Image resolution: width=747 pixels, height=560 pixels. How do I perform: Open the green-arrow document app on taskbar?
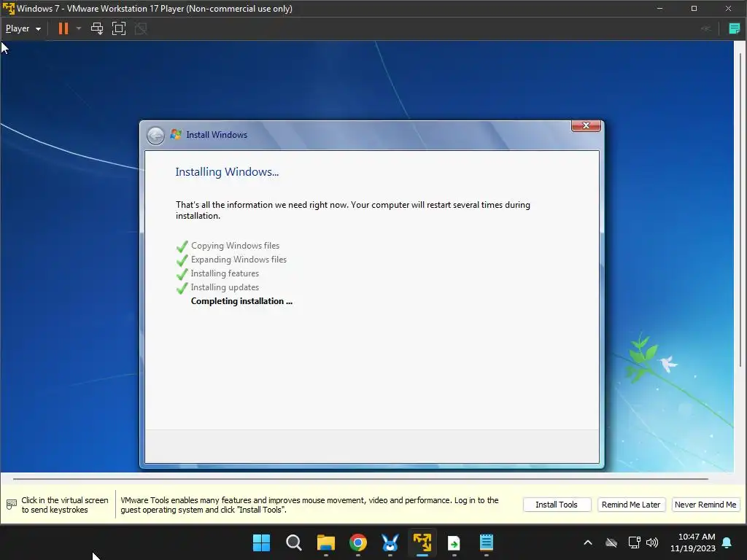pos(454,542)
